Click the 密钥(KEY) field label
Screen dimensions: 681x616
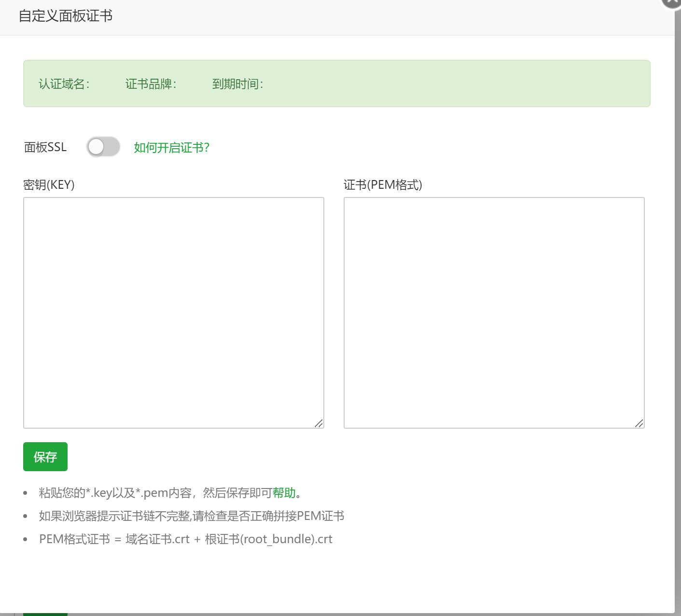click(x=49, y=185)
